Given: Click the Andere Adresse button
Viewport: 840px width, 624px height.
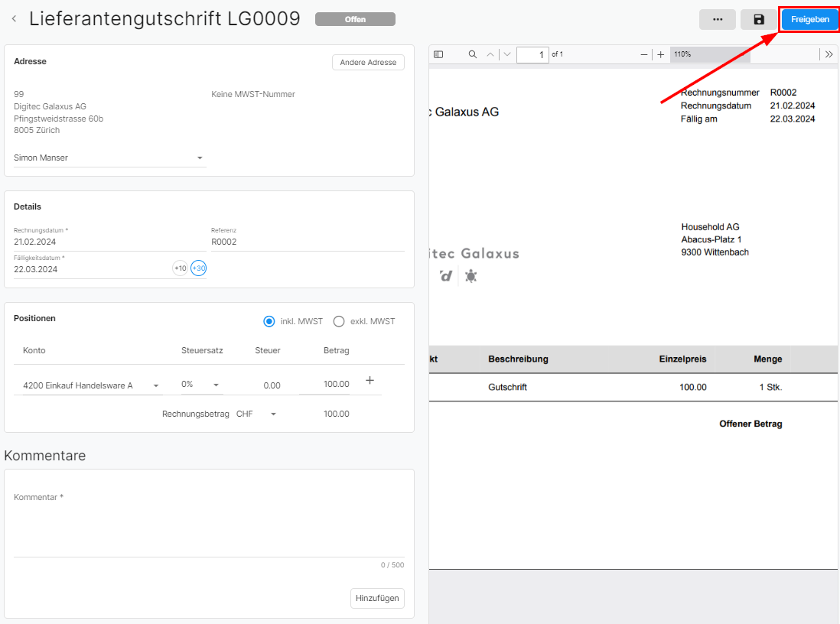Looking at the screenshot, I should 368,63.
